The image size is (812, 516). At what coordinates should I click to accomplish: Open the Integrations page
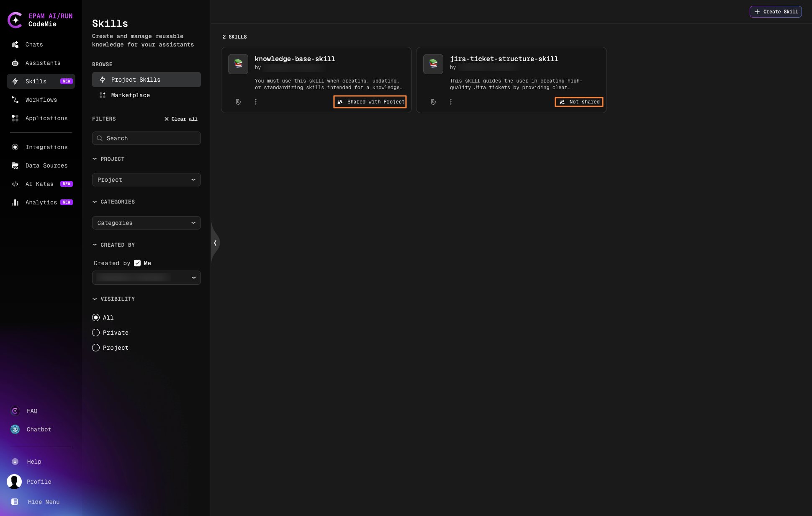tap(41, 147)
